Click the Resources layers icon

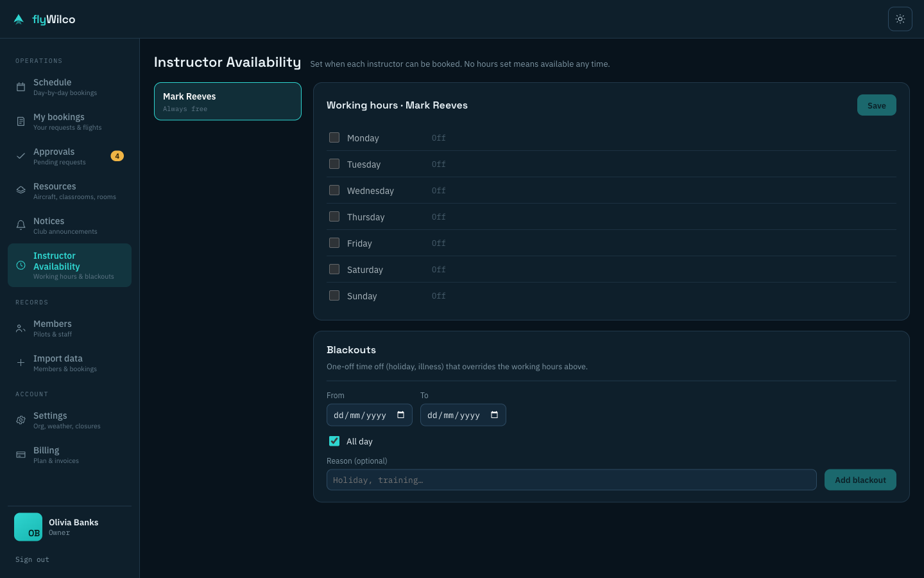[21, 191]
